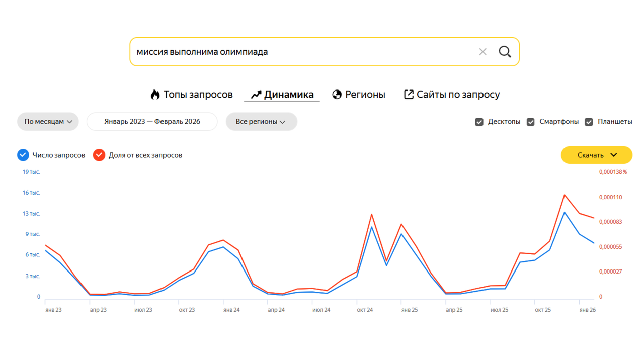The width and height of the screenshot is (644, 362).
Task: Click the июл 25 axis label
Action: [499, 310]
